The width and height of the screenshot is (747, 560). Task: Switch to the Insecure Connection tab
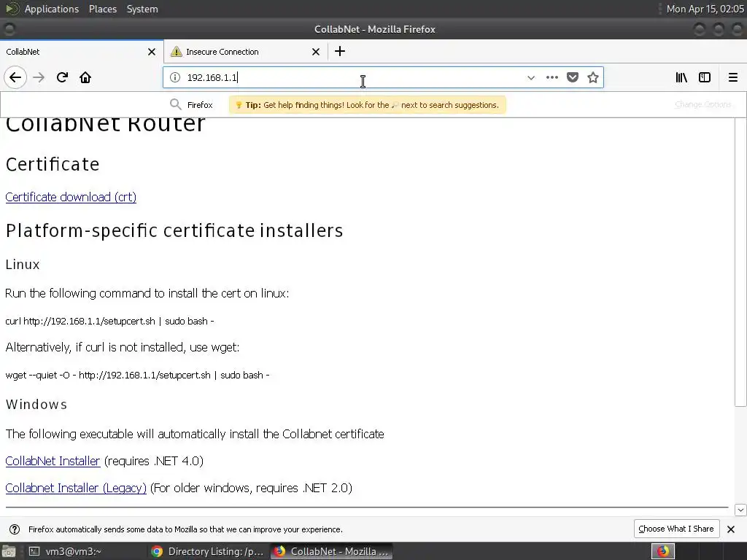[245, 52]
